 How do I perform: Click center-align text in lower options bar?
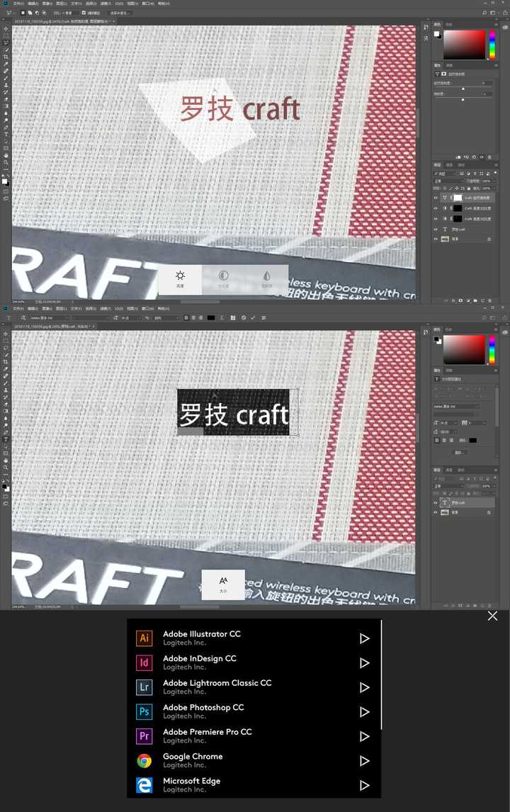coord(193,318)
